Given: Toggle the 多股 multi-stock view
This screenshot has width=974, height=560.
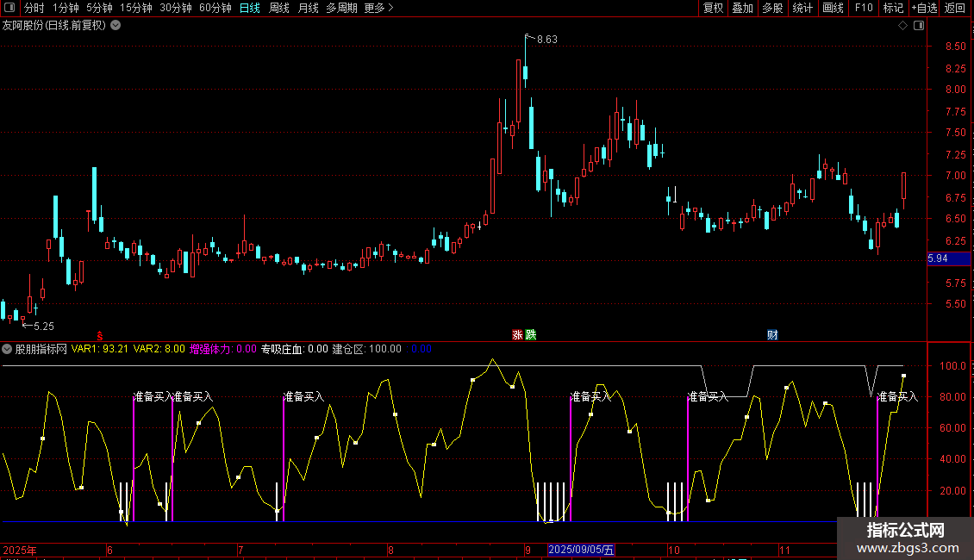Looking at the screenshot, I should point(772,8).
